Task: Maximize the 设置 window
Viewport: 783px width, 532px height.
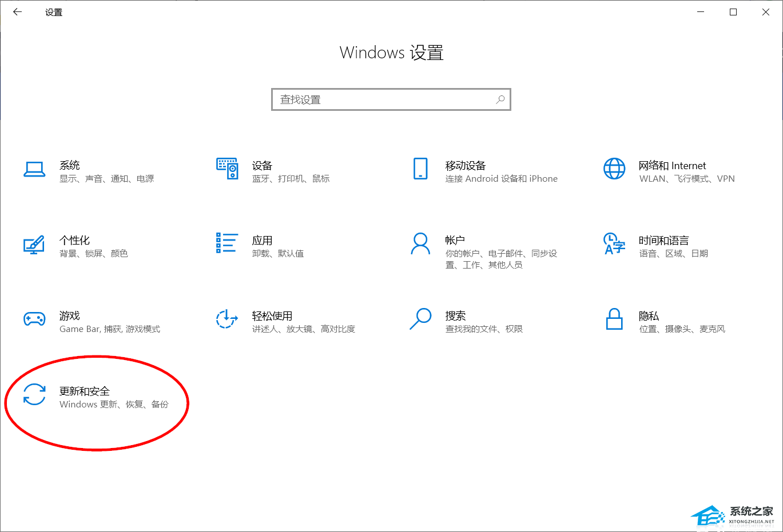Action: pos(733,12)
